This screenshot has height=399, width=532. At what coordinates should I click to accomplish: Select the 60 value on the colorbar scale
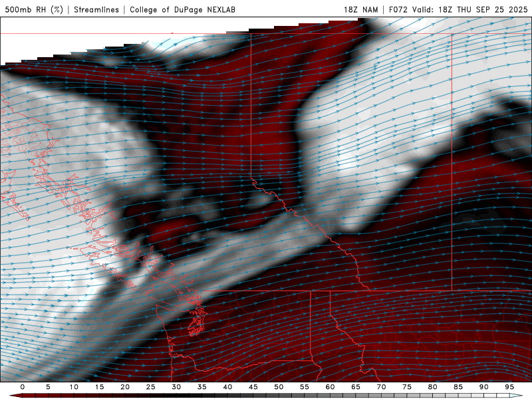(330, 387)
